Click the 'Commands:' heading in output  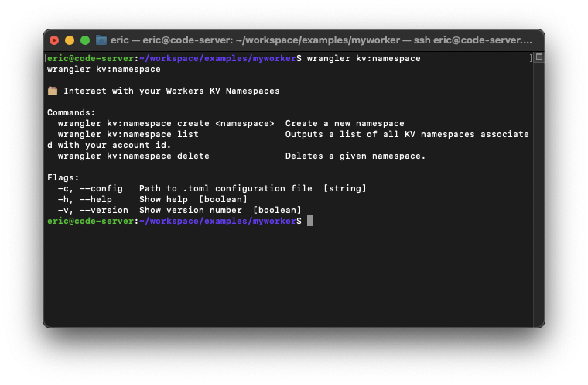71,112
